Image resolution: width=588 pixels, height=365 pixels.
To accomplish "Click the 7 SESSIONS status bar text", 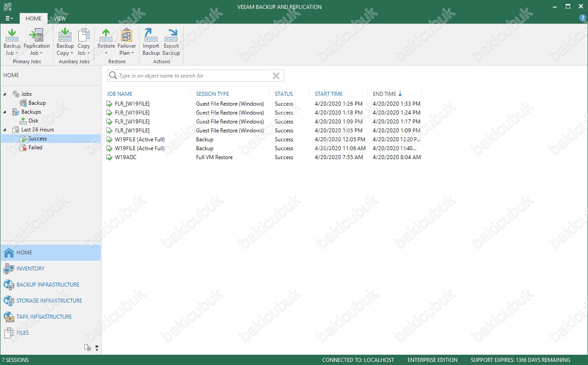I will pyautogui.click(x=15, y=360).
